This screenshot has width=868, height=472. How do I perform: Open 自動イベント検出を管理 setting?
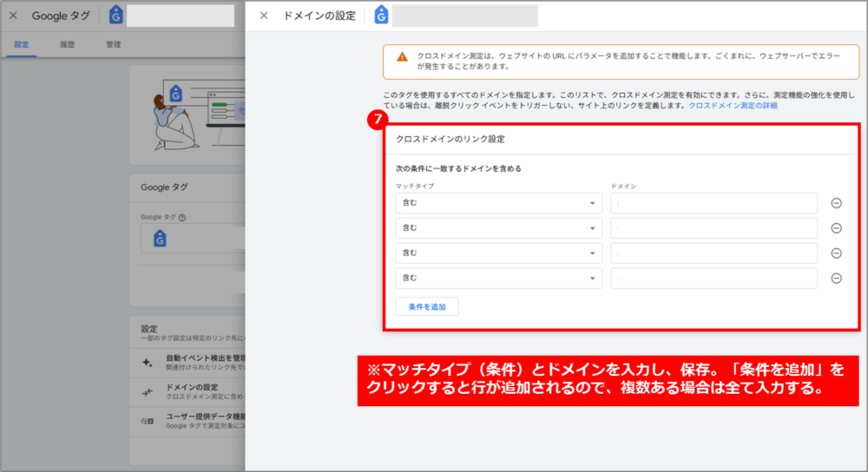coord(187,363)
